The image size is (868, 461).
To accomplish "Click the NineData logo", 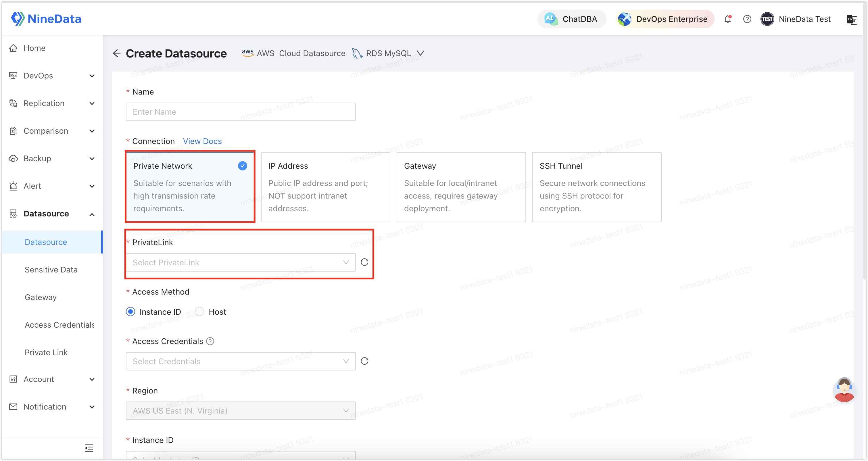I will point(46,19).
